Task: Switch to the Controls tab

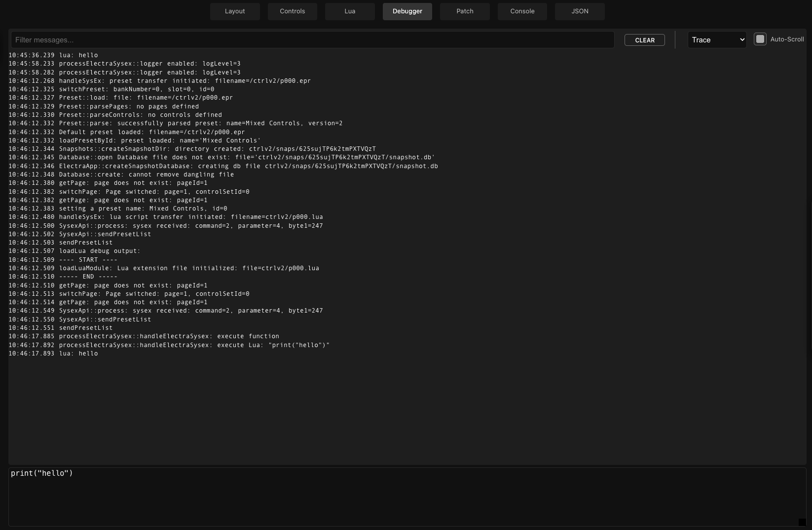Action: [x=292, y=11]
